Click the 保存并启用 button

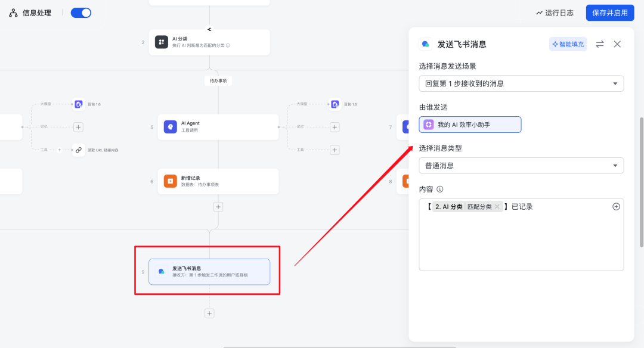click(611, 12)
